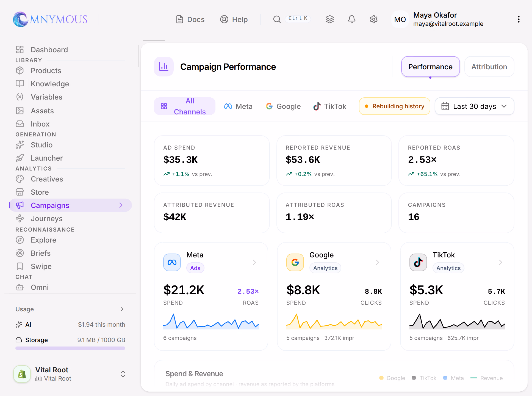Click the Ctrl K search shortcut field
Image resolution: width=532 pixels, height=396 pixels.
[x=298, y=18]
